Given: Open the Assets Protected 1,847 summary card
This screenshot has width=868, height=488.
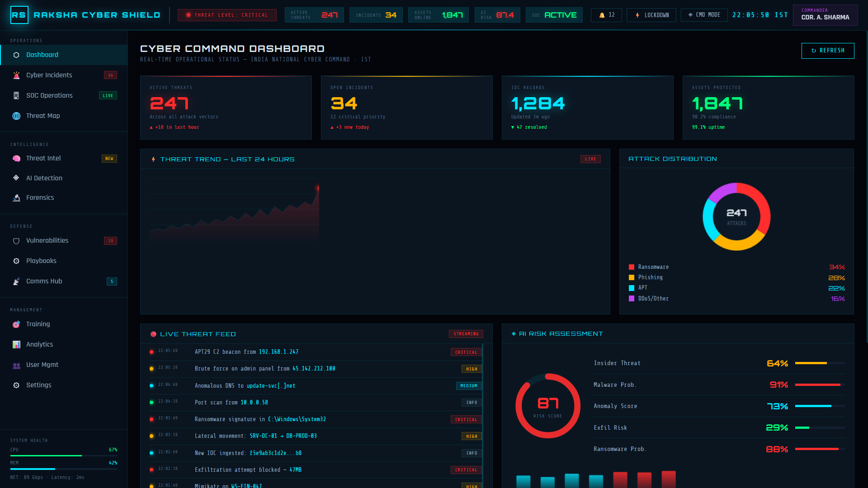Looking at the screenshot, I should click(x=769, y=108).
